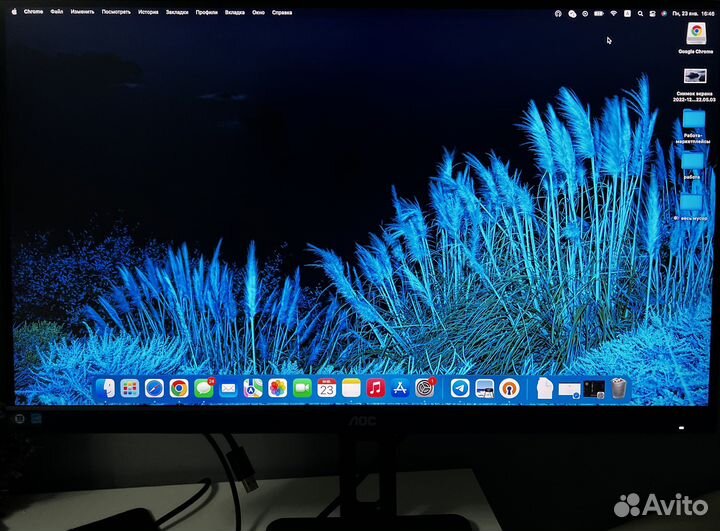Image resolution: width=720 pixels, height=531 pixels.
Task: Open the Закладки menu
Action: pyautogui.click(x=177, y=12)
